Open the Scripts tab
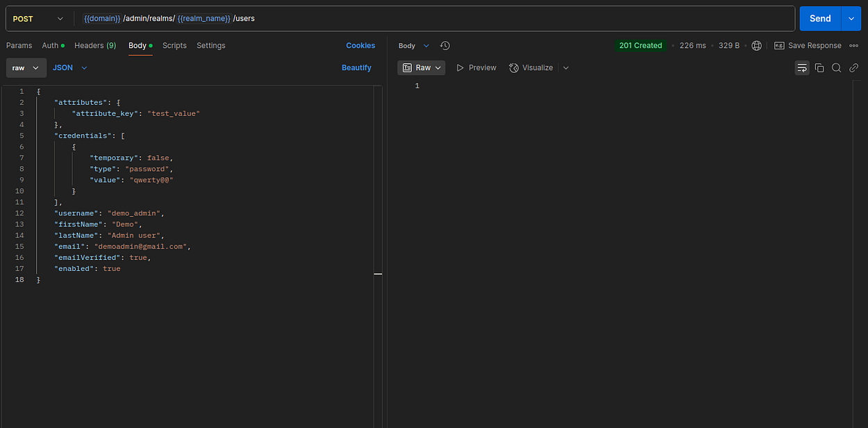This screenshot has width=868, height=428. 174,45
